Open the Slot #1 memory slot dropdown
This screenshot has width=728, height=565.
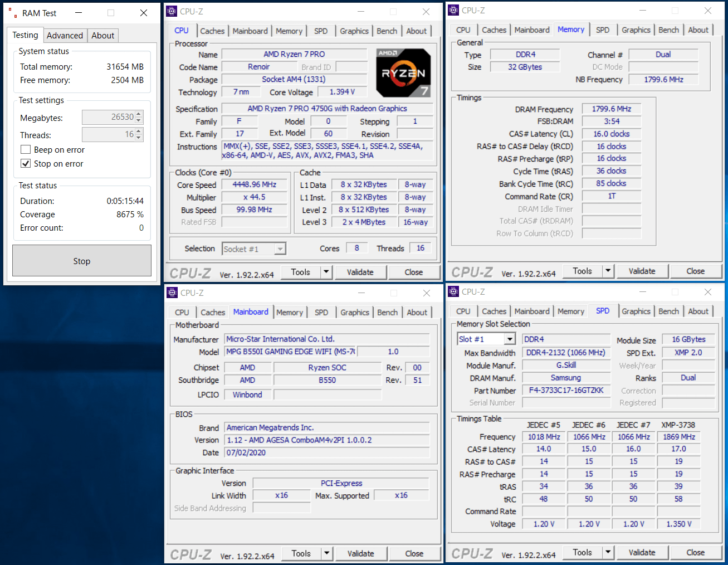(510, 339)
